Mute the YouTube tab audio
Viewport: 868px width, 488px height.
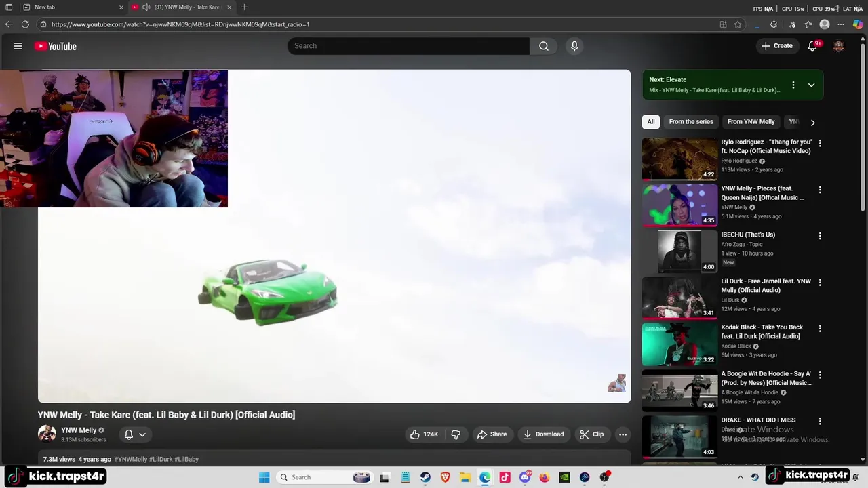[146, 7]
